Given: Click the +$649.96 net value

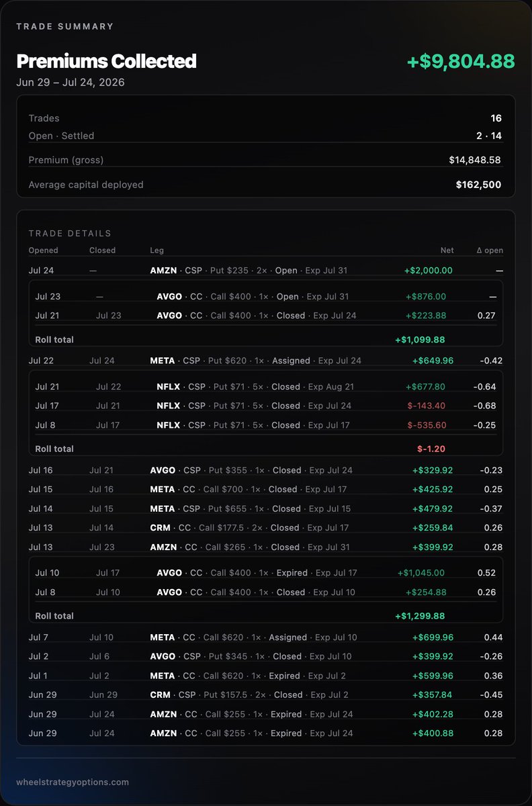Looking at the screenshot, I should pyautogui.click(x=433, y=361).
